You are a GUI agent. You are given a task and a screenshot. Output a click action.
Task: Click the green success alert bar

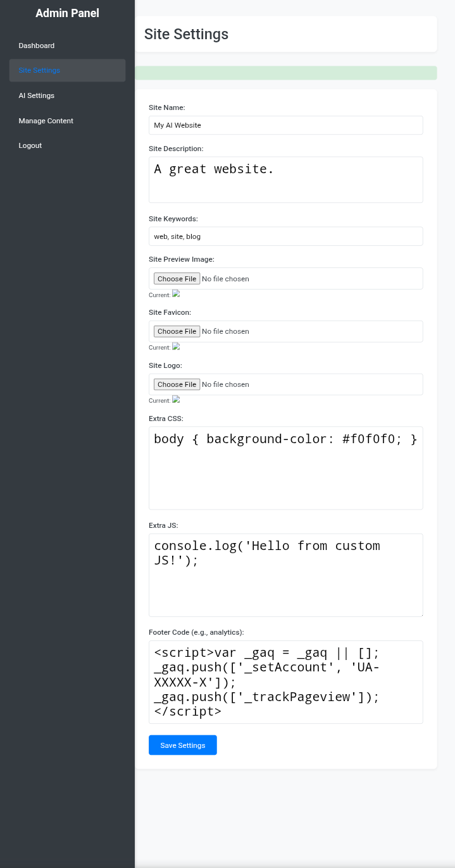click(285, 73)
